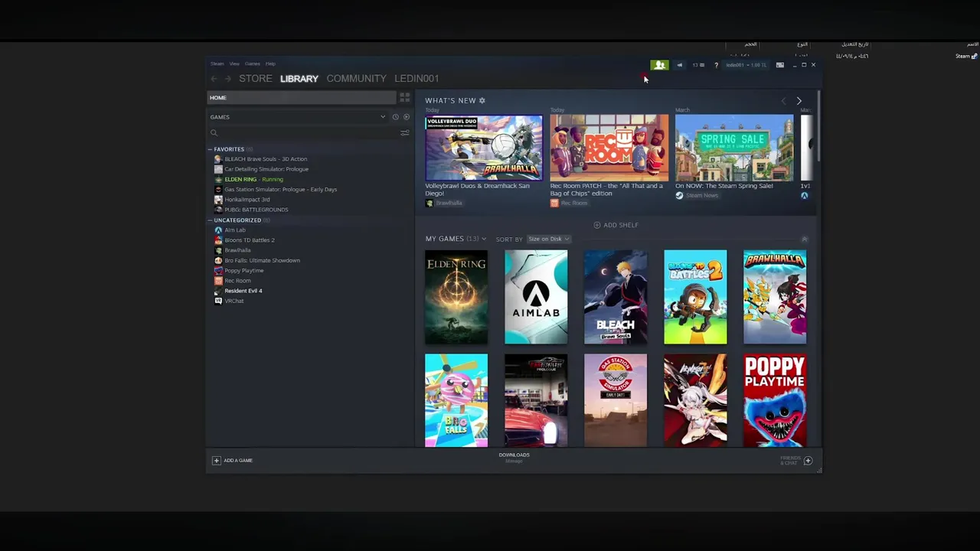980x551 pixels.
Task: Select BLEACH Brave Souls - 3D Action
Action: [x=266, y=159]
